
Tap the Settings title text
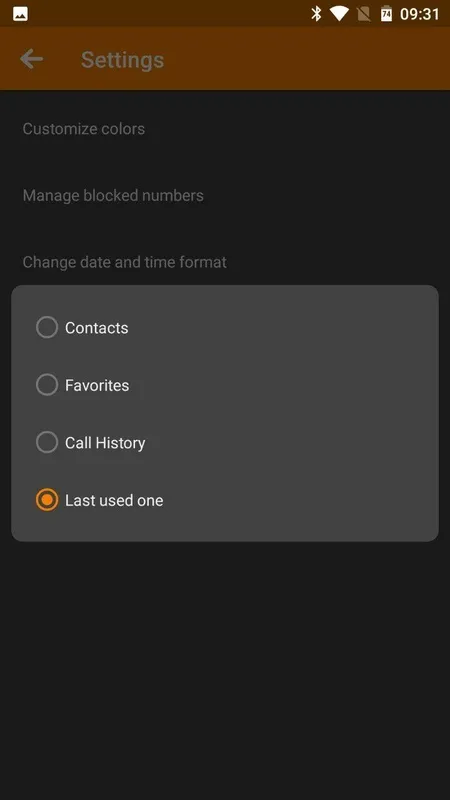(122, 60)
